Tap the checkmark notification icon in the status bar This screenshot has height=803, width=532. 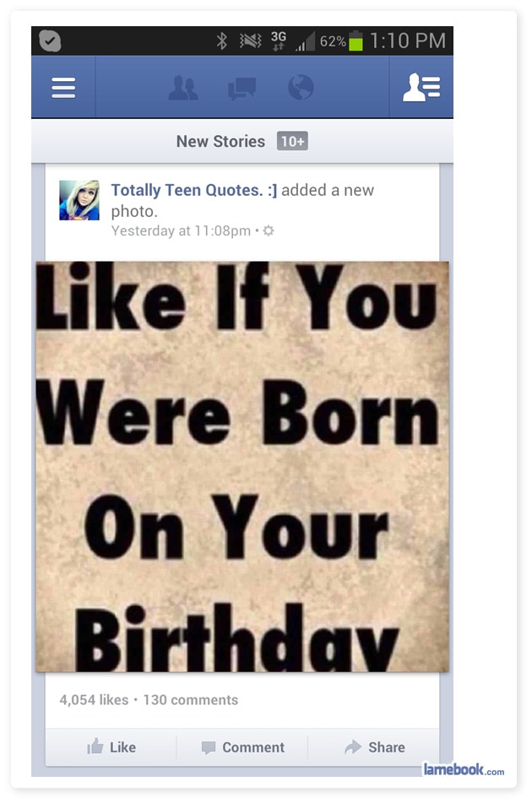coord(50,41)
